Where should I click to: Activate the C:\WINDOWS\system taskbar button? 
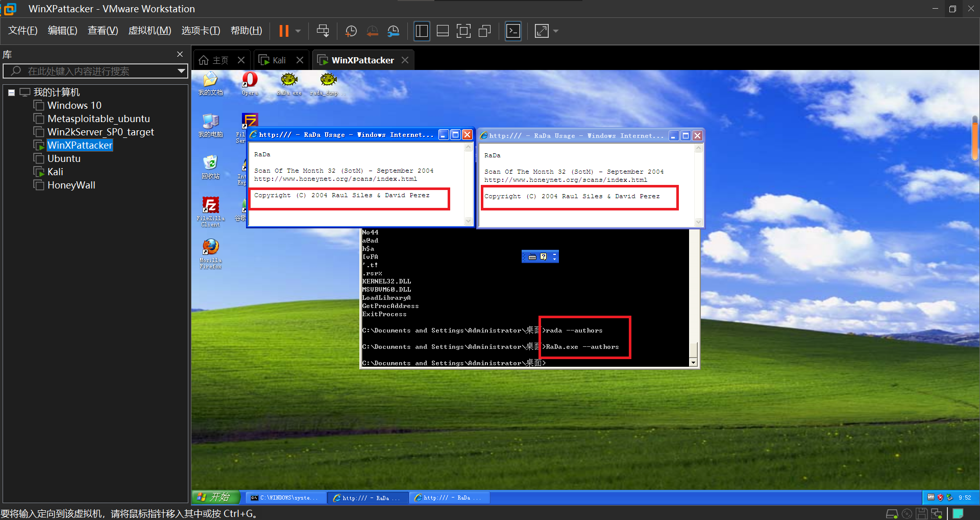pyautogui.click(x=285, y=498)
